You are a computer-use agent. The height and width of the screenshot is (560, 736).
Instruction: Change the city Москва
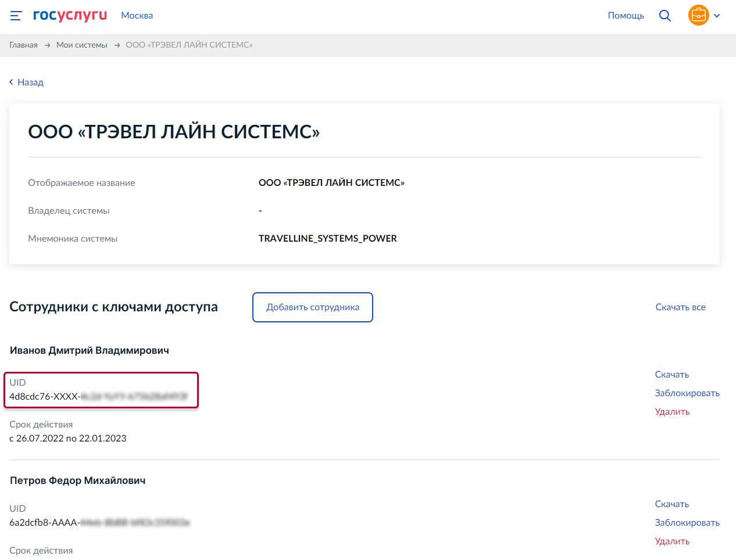click(x=137, y=16)
